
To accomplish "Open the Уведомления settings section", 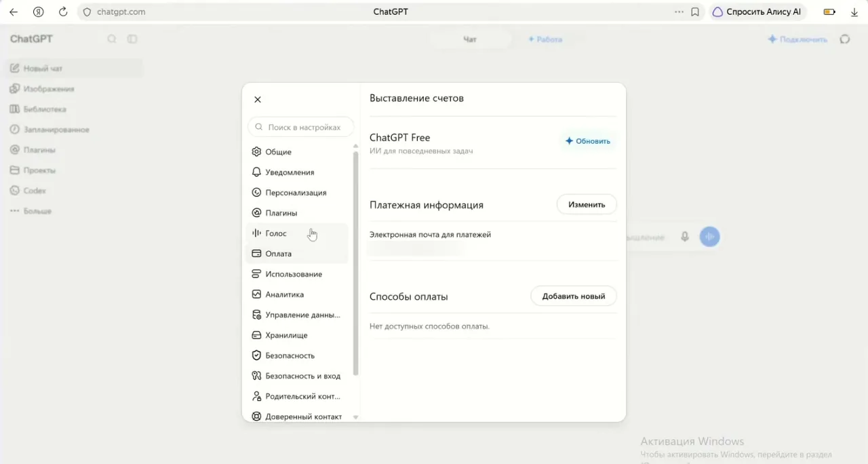I will 297,172.
